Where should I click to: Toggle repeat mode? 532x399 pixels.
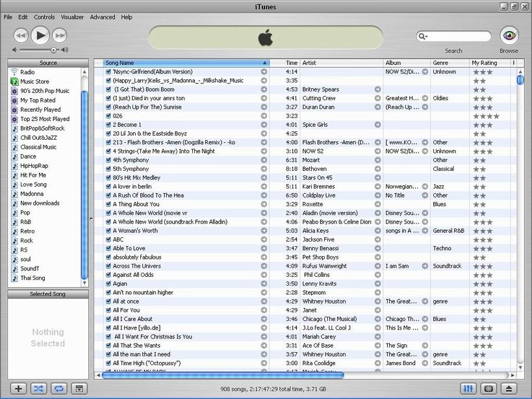tap(59, 389)
